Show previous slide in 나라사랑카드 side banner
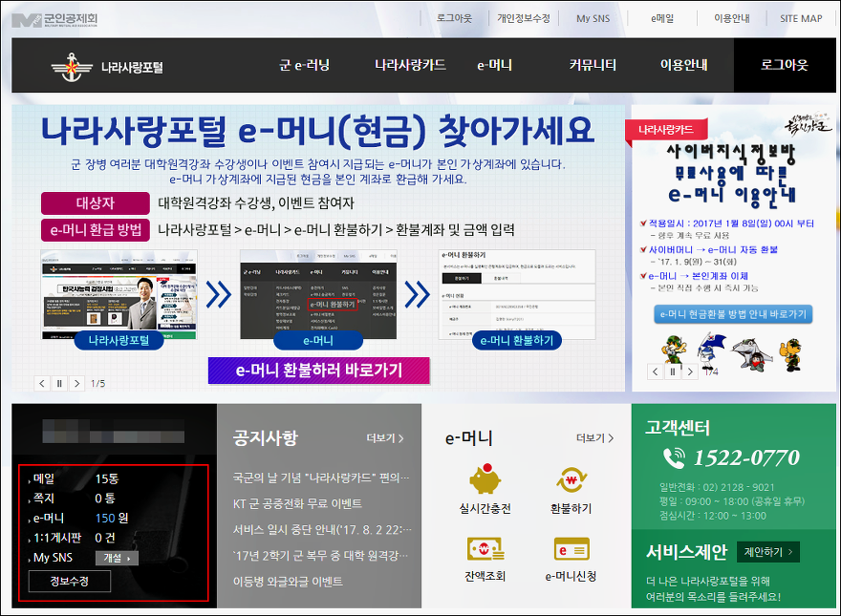Image resolution: width=841 pixels, height=616 pixels. pyautogui.click(x=655, y=371)
